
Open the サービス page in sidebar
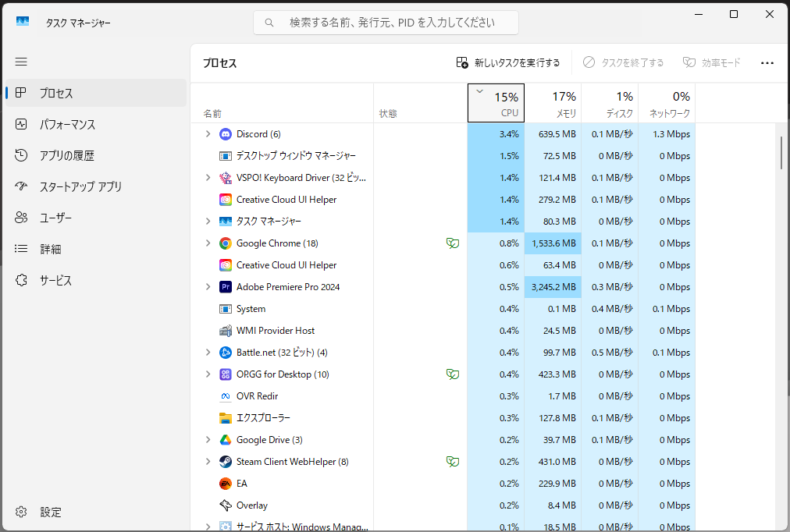click(55, 281)
